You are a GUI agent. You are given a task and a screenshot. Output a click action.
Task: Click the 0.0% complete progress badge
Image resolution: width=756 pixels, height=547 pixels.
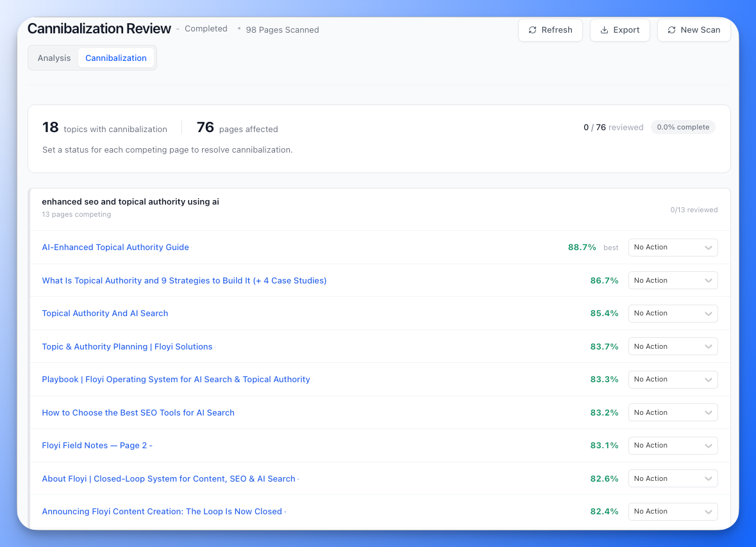(683, 127)
